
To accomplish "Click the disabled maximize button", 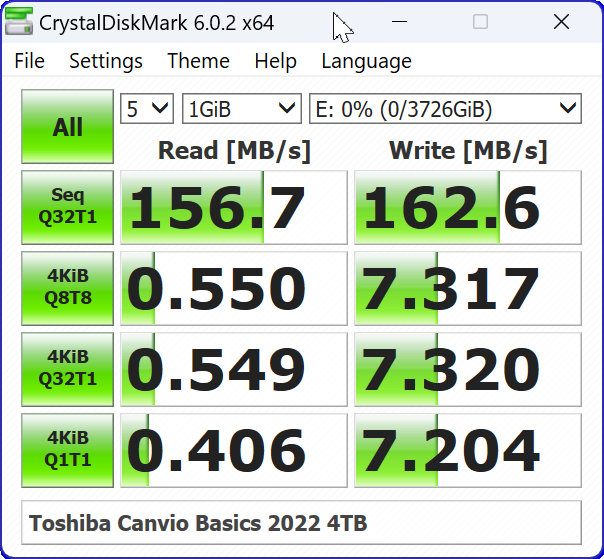I will [x=480, y=22].
